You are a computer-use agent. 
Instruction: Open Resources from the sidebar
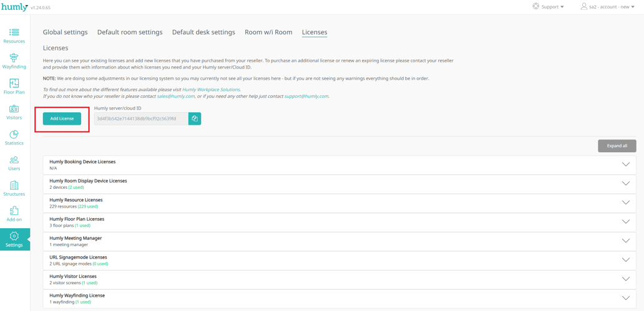click(14, 36)
